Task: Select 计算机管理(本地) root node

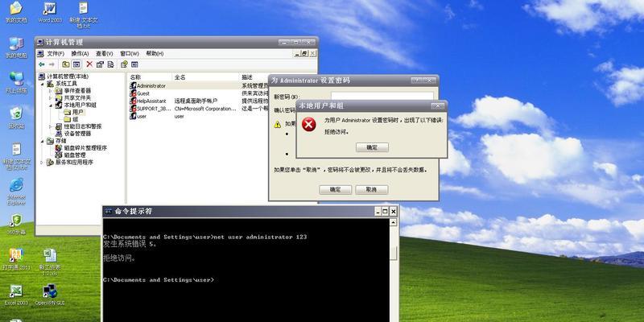Action: (x=64, y=76)
